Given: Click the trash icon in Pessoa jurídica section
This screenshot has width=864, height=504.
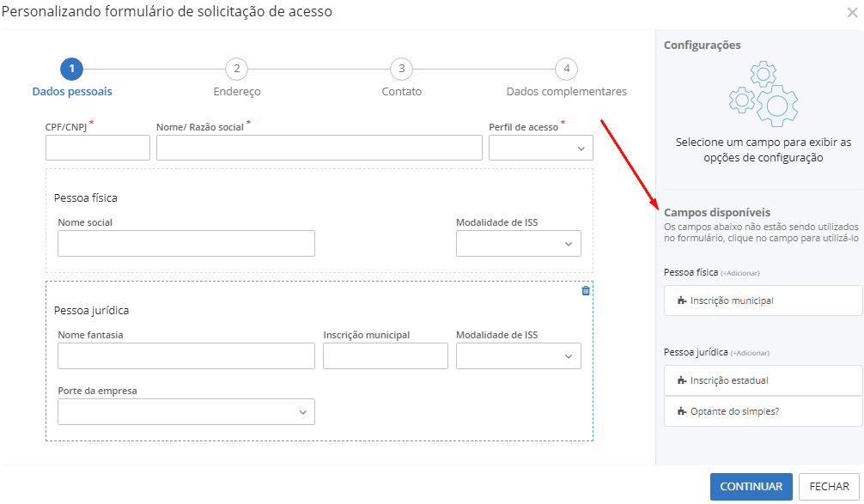Looking at the screenshot, I should 586,291.
